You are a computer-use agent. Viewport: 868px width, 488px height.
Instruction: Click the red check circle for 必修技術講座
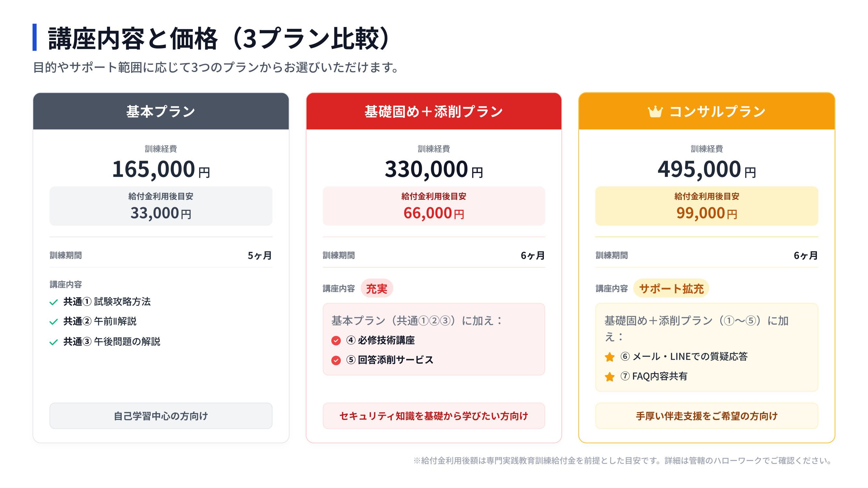(x=336, y=341)
